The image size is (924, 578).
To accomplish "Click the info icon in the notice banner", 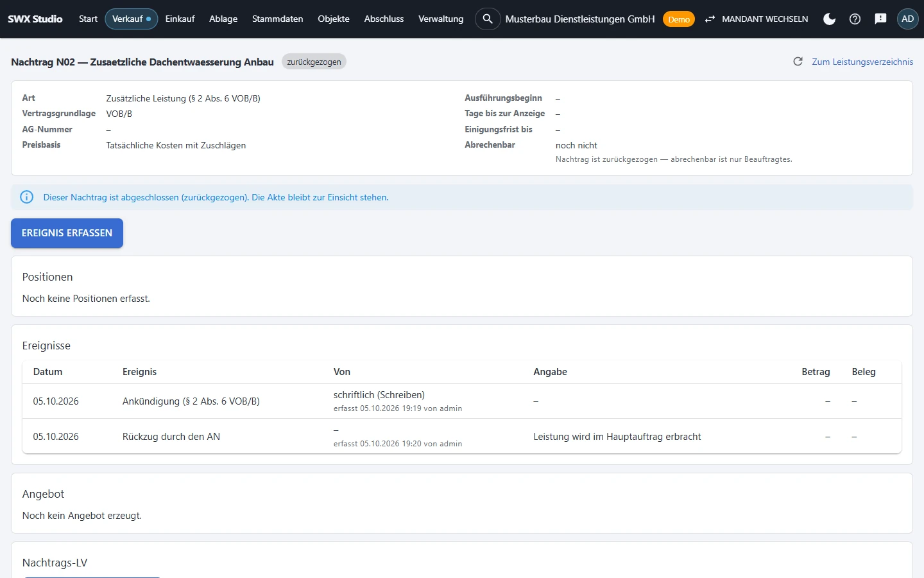I will pos(27,197).
